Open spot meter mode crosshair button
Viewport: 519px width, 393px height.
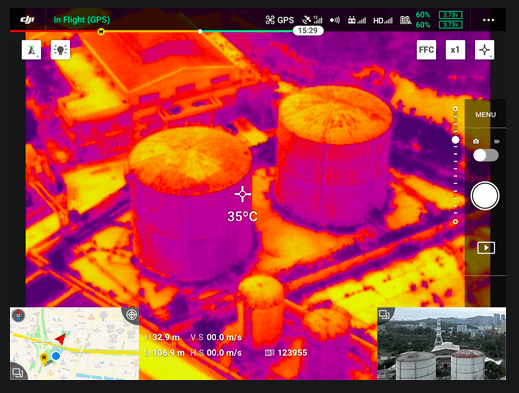coord(484,50)
